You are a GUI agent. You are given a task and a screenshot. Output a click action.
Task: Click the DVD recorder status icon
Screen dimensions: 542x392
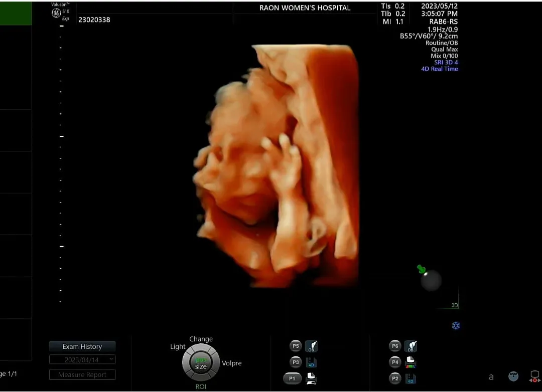[x=513, y=376]
